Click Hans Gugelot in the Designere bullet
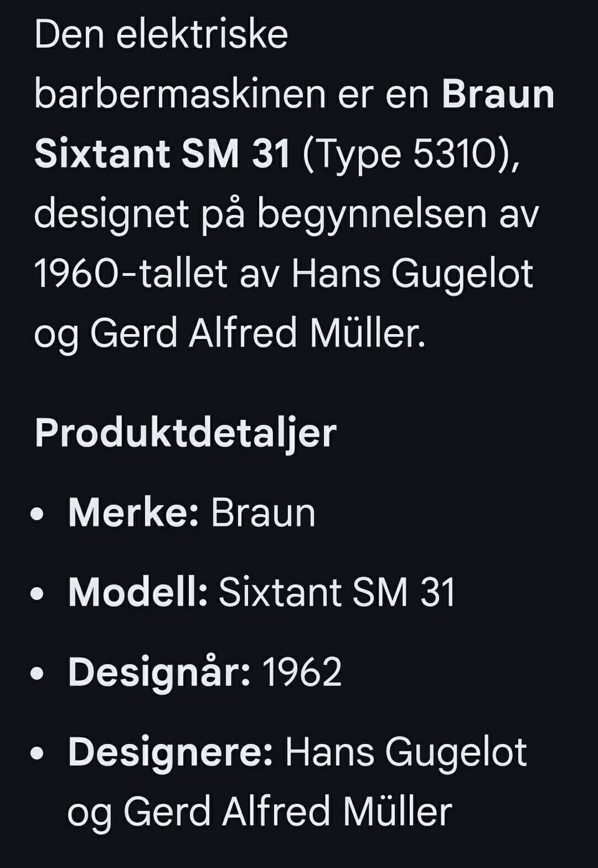Screen dimensions: 598x868 (x=406, y=751)
